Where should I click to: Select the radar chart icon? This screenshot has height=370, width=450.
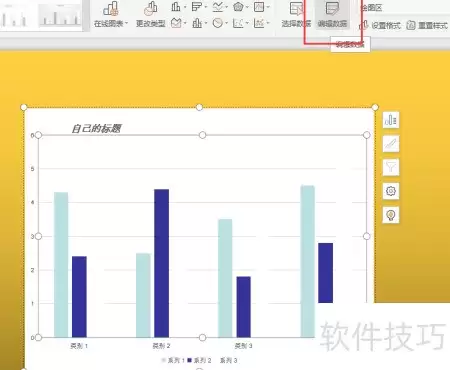pos(238,6)
